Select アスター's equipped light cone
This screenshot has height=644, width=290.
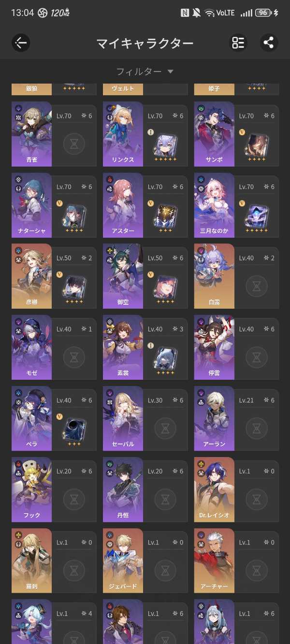tap(165, 215)
